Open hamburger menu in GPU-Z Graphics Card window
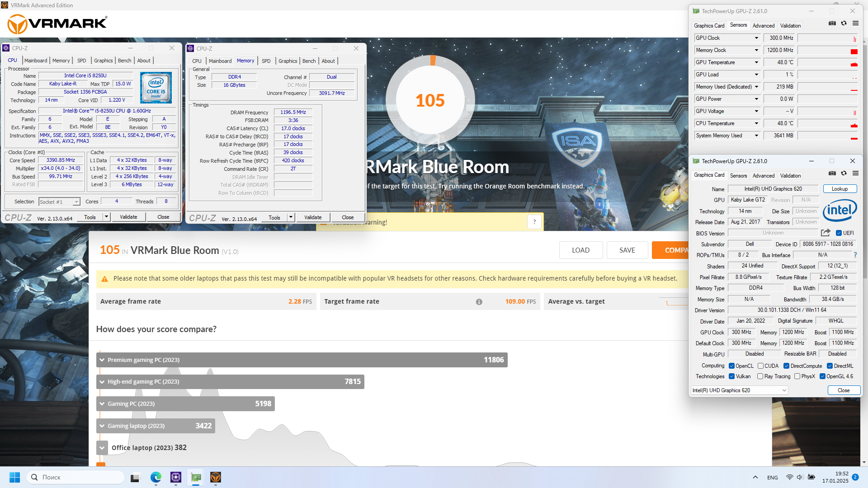Screen dimensions: 868x488 855,174
